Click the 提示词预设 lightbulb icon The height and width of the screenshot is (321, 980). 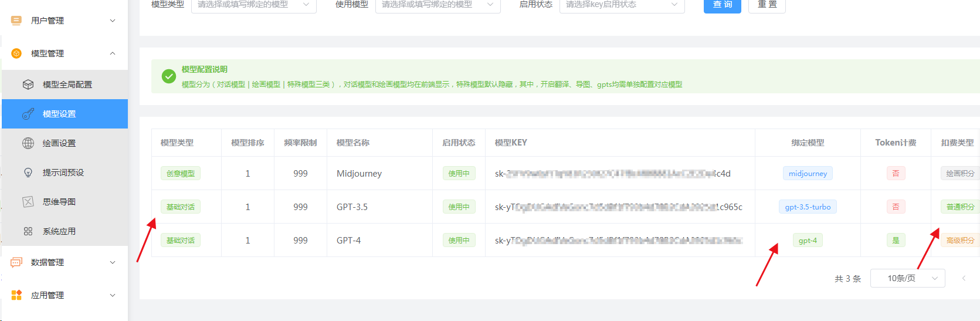[x=28, y=173]
